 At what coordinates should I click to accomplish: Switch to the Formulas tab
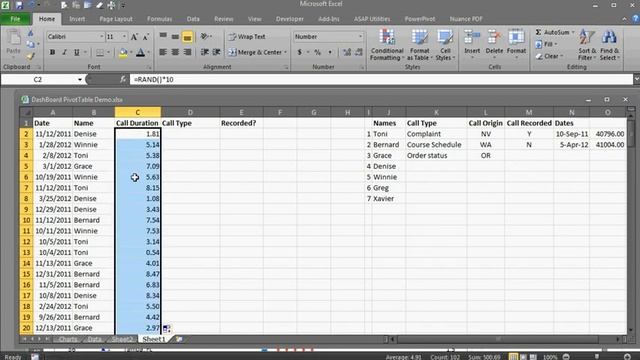point(159,19)
